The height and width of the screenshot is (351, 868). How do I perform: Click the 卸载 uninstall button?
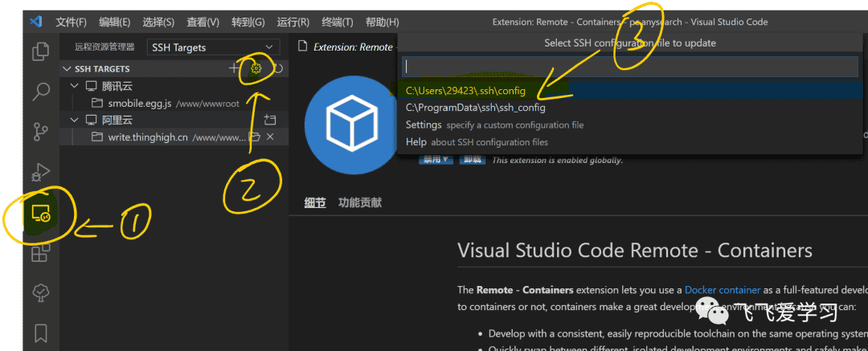click(x=473, y=160)
